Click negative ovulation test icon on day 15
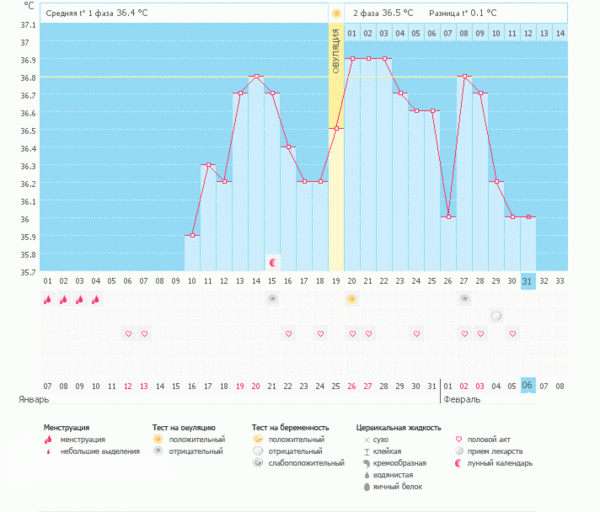 [272, 299]
